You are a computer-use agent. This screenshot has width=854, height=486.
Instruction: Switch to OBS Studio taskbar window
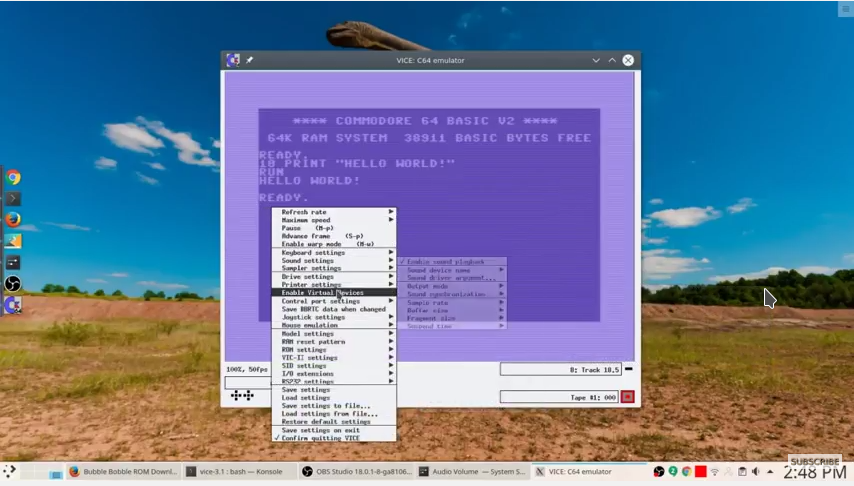point(357,472)
